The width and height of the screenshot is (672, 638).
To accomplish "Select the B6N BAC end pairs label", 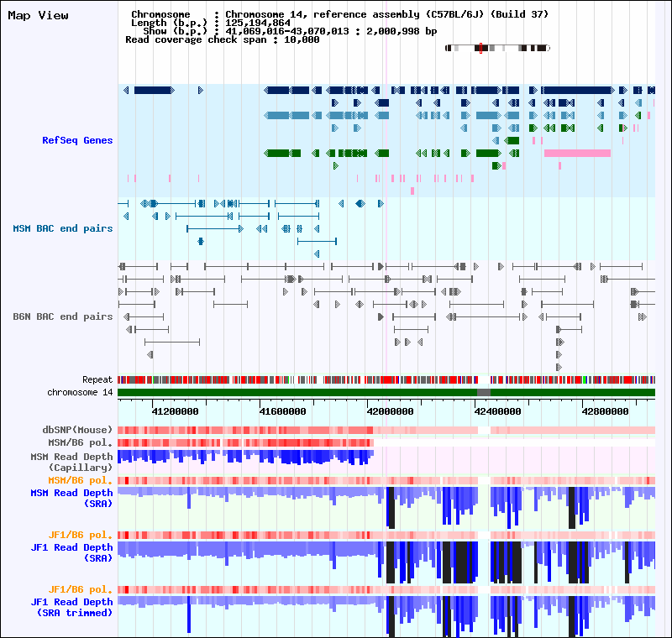I will (x=63, y=316).
